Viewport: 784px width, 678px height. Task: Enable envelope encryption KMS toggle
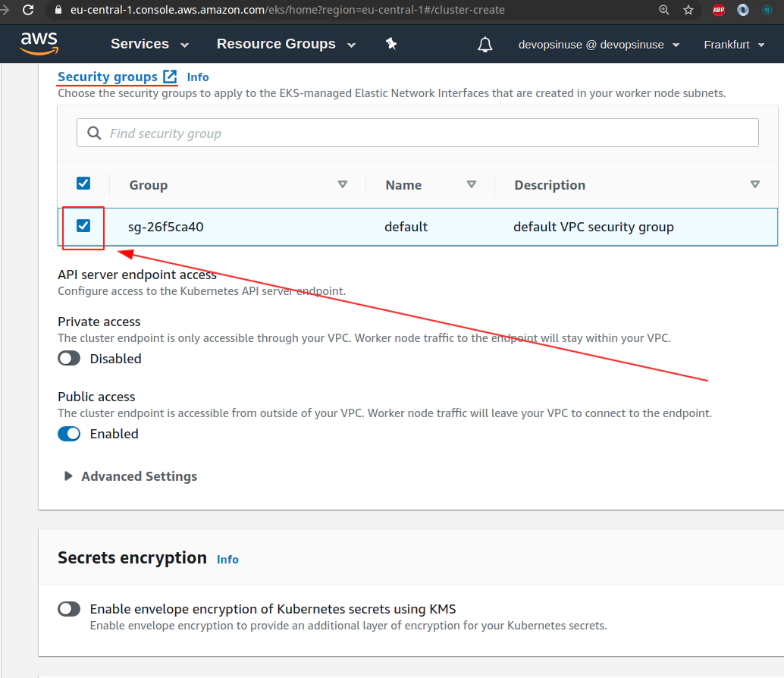[69, 608]
